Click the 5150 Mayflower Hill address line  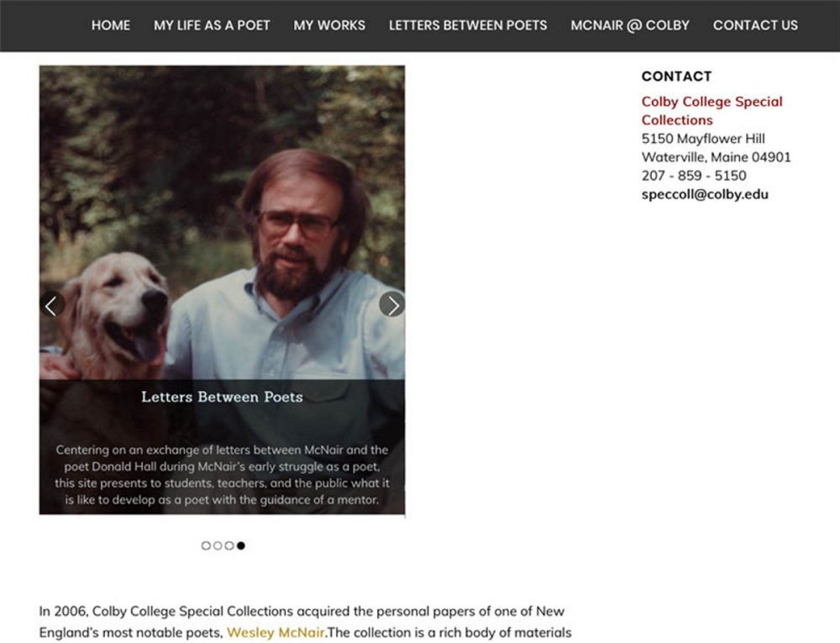(x=703, y=139)
